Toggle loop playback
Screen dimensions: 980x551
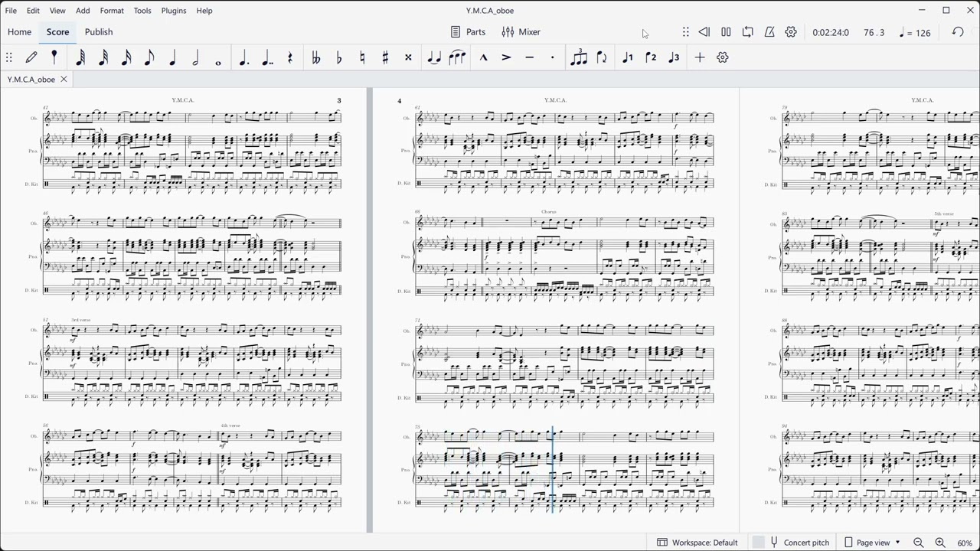point(748,32)
